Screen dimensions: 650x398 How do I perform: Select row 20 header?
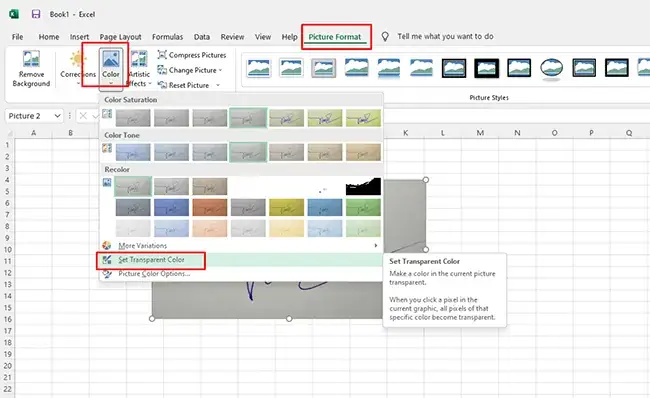pyautogui.click(x=7, y=366)
